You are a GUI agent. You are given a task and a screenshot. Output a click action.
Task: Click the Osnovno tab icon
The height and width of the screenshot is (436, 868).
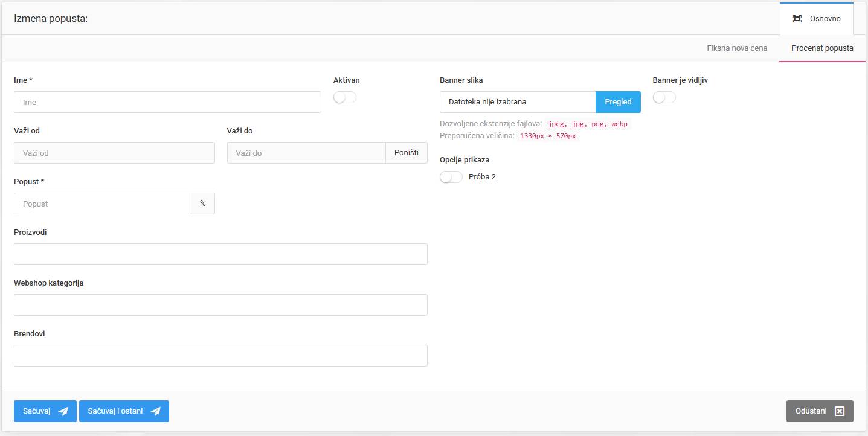coord(797,19)
